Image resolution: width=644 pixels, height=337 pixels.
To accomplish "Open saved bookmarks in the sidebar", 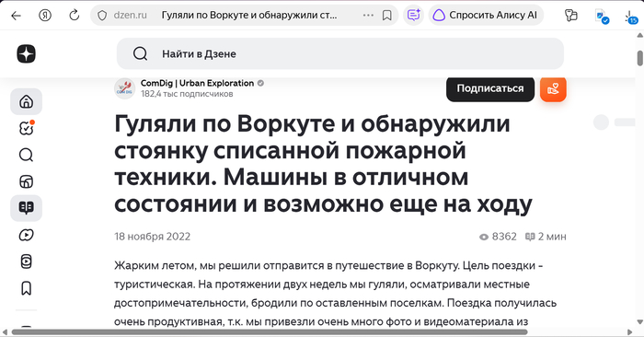I will (27, 288).
